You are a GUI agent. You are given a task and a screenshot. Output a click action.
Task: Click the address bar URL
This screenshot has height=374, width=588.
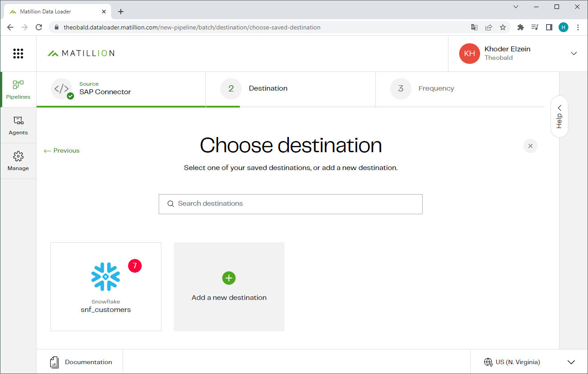[x=192, y=27]
